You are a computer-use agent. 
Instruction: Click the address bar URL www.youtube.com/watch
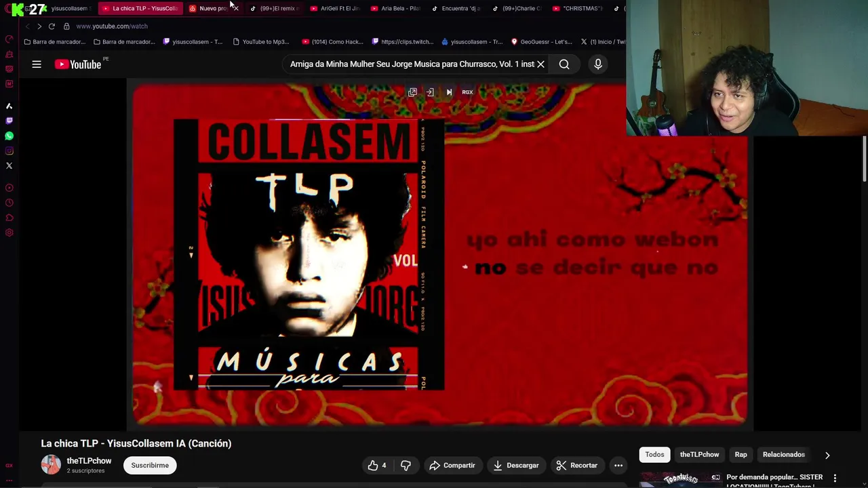pyautogui.click(x=112, y=26)
